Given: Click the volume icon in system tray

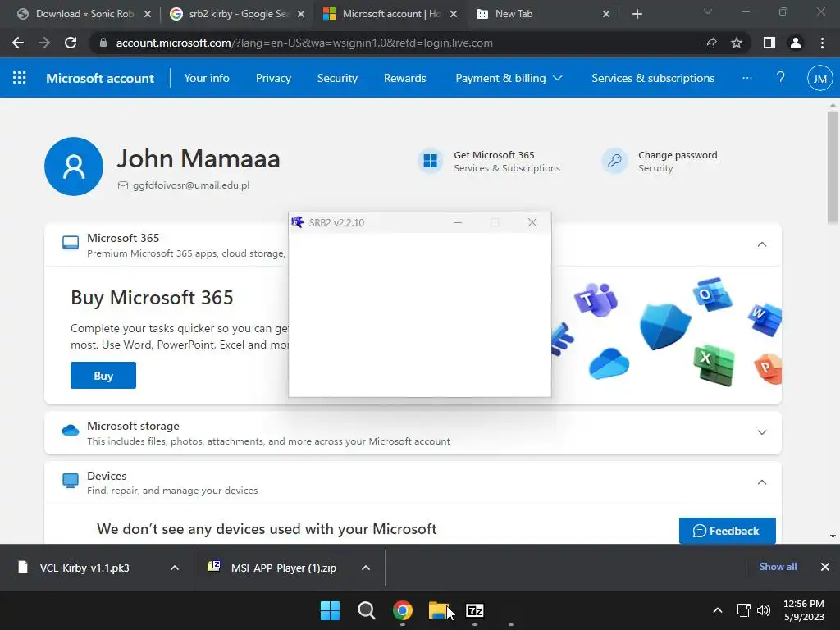Looking at the screenshot, I should click(764, 610).
